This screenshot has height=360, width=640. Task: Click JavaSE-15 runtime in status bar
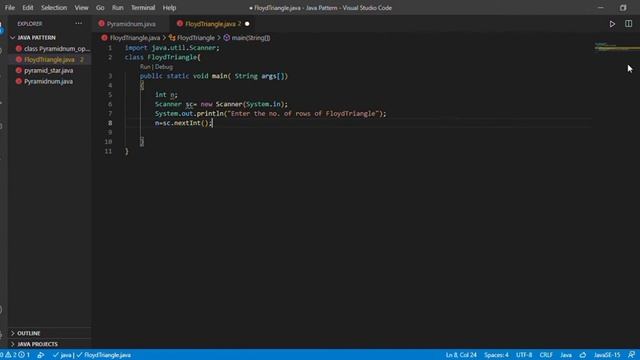(607, 355)
